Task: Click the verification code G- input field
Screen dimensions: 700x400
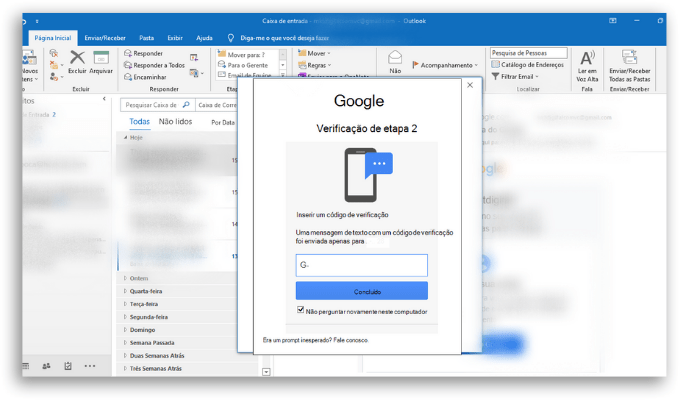Action: pyautogui.click(x=362, y=265)
